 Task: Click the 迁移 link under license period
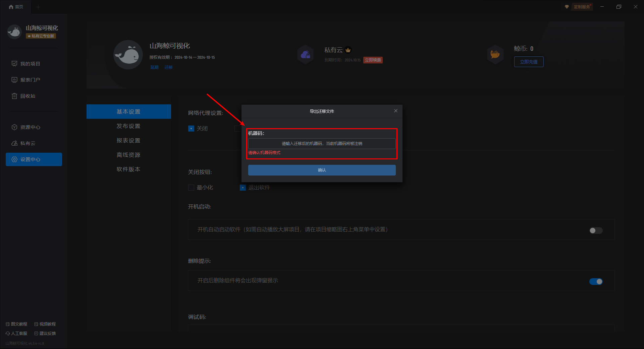(168, 67)
